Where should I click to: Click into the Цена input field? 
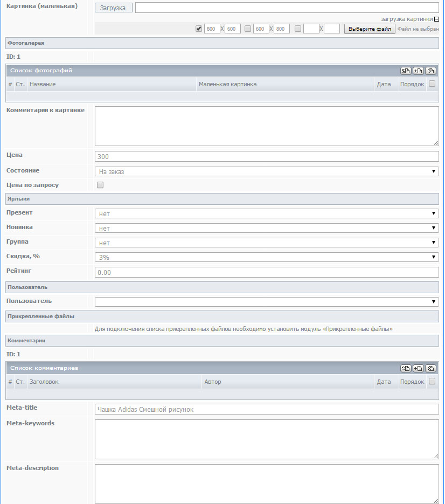267,156
